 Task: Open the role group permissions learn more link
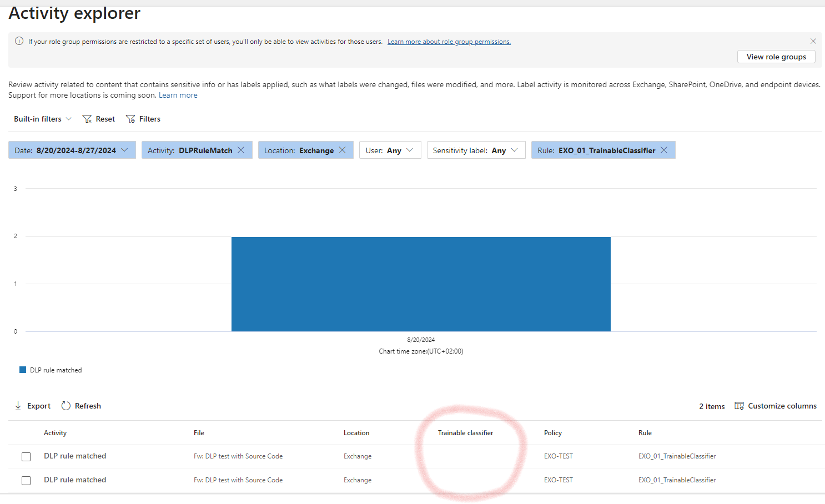pyautogui.click(x=449, y=41)
